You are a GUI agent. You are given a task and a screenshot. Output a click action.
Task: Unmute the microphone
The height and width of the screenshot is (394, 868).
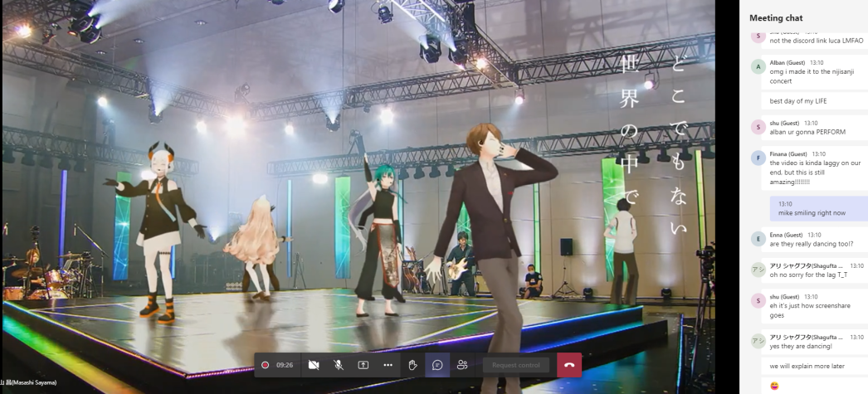339,365
